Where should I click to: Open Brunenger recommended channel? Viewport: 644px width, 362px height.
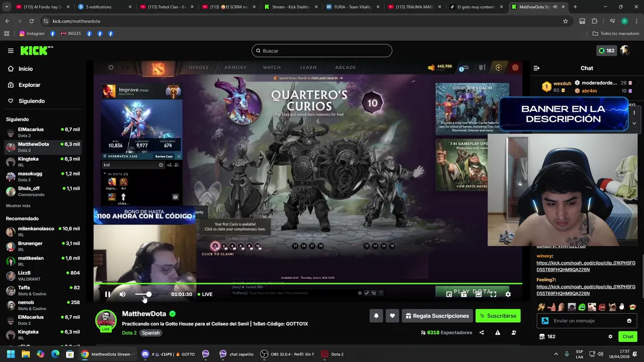43,246
